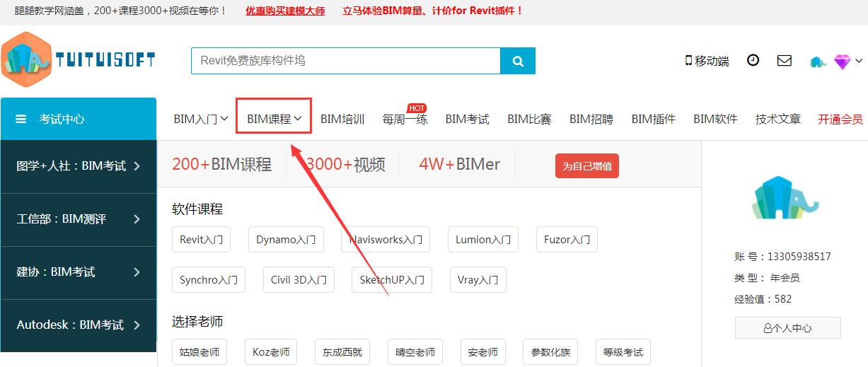Click 立马体验BIM算量 top banner link
This screenshot has height=367, width=868.
coord(433,11)
